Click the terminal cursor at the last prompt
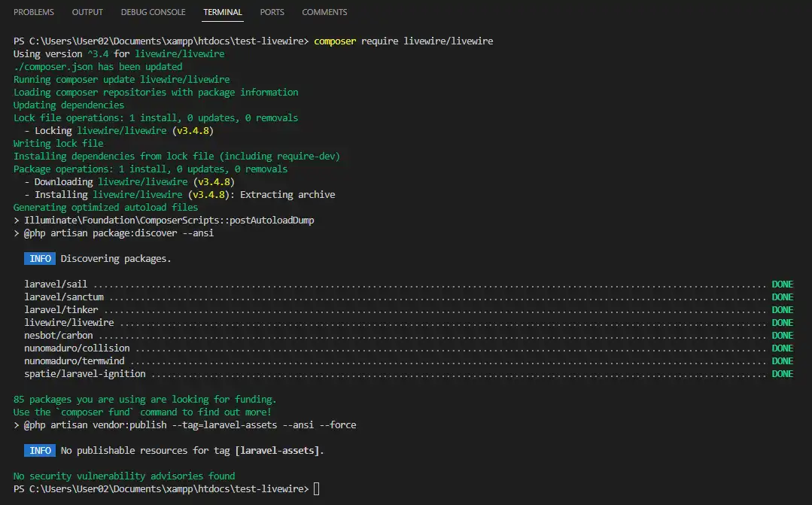Screen dimensions: 812x505 point(316,489)
